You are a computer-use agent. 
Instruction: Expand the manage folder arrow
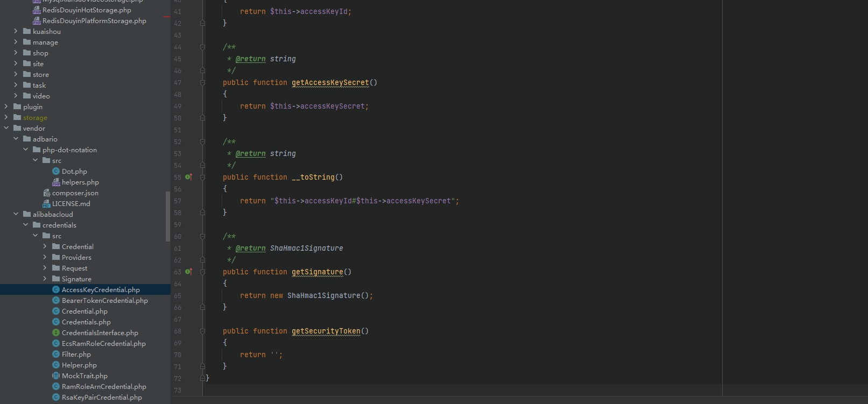tap(16, 42)
